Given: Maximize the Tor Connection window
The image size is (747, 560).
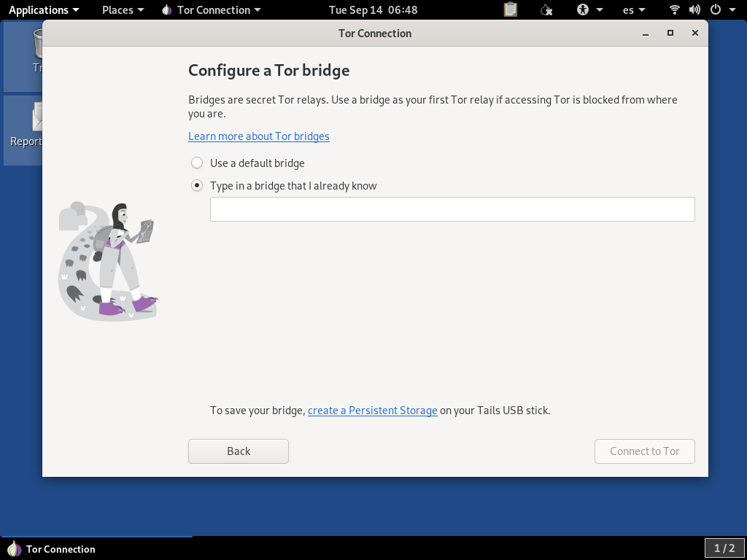Looking at the screenshot, I should pyautogui.click(x=670, y=33).
